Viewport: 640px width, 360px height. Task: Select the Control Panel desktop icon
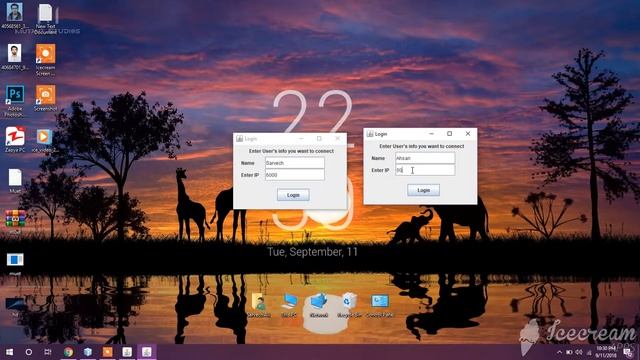(380, 304)
